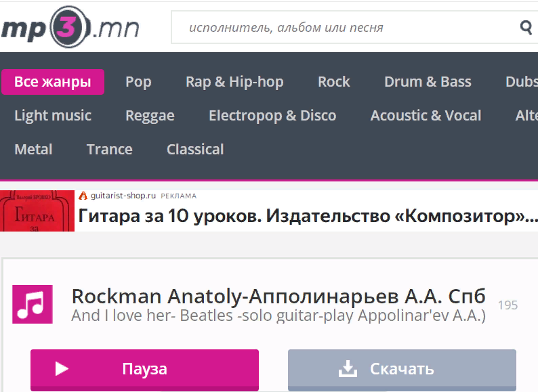Browse the Metal genre
538x392 pixels.
coord(34,149)
